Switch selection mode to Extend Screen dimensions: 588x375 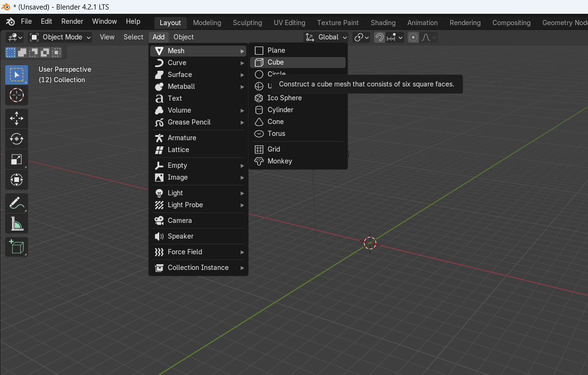22,52
